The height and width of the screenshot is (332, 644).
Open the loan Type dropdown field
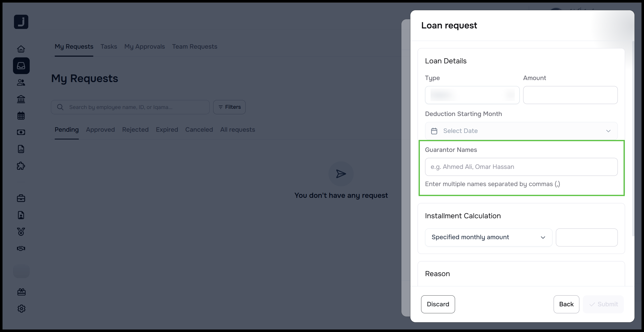[472, 95]
